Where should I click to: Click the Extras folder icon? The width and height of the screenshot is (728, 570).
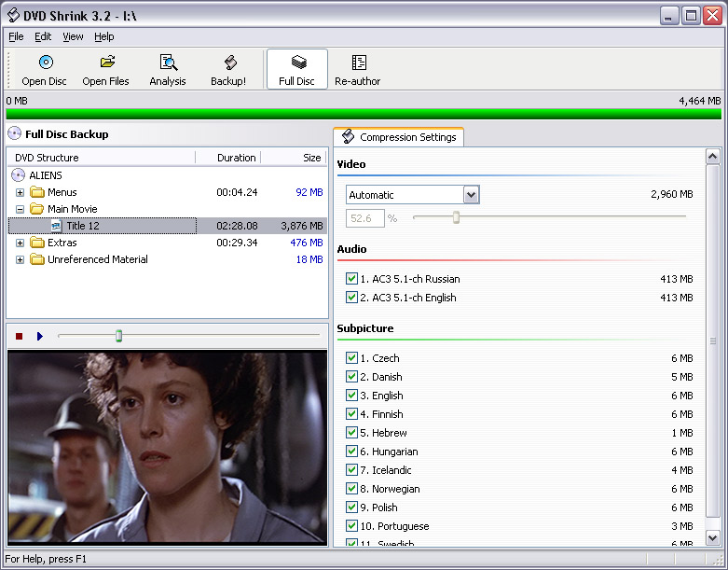(x=37, y=243)
